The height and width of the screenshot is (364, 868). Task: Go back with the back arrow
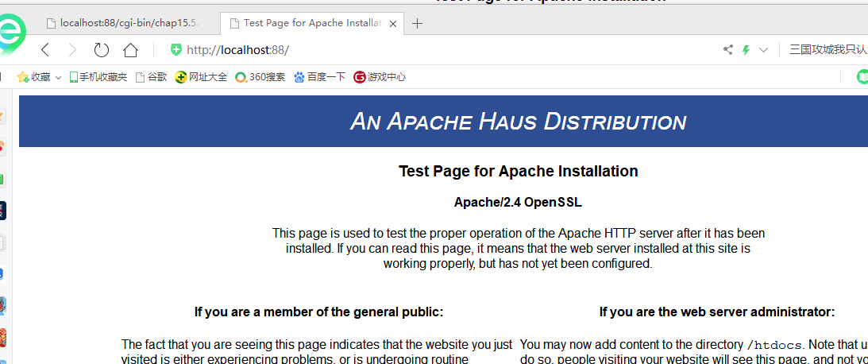click(x=45, y=50)
